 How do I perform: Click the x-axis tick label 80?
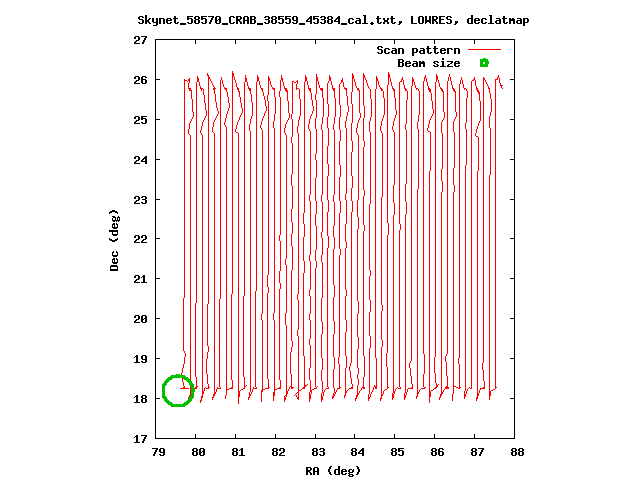pyautogui.click(x=198, y=452)
